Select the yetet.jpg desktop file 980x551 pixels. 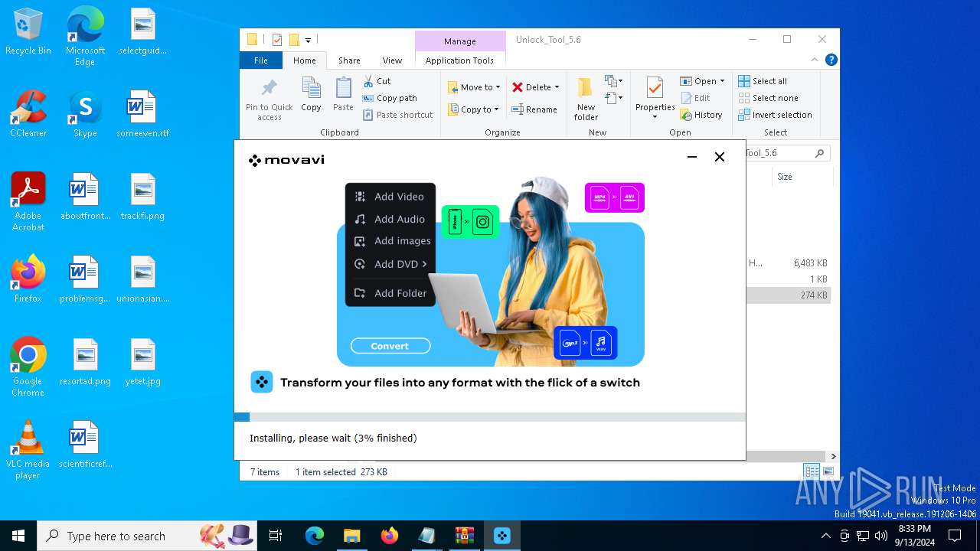[x=142, y=362]
